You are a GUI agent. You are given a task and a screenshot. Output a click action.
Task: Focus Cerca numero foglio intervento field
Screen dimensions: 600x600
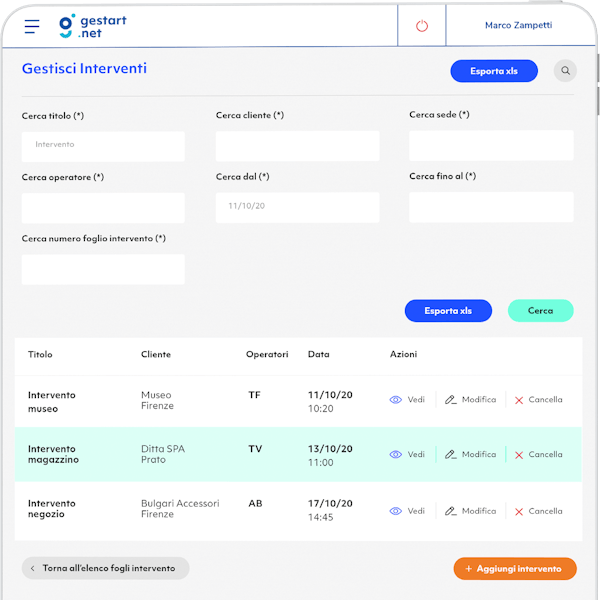click(103, 269)
